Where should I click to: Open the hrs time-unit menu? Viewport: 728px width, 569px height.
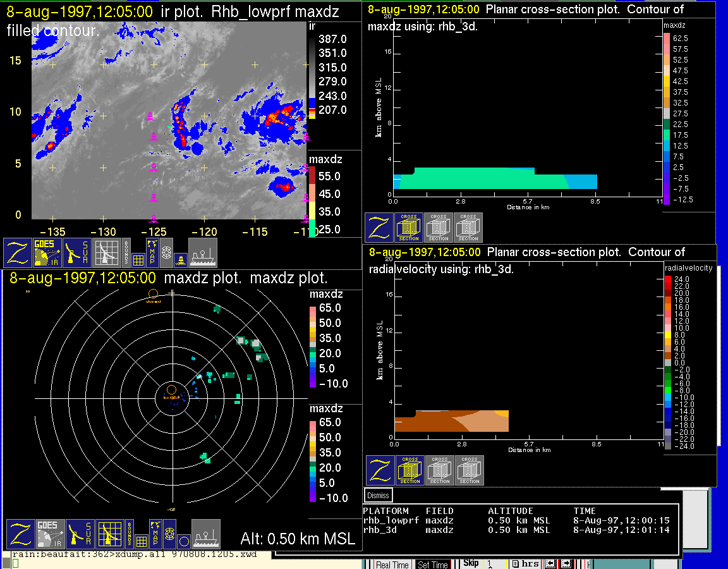pos(526,564)
